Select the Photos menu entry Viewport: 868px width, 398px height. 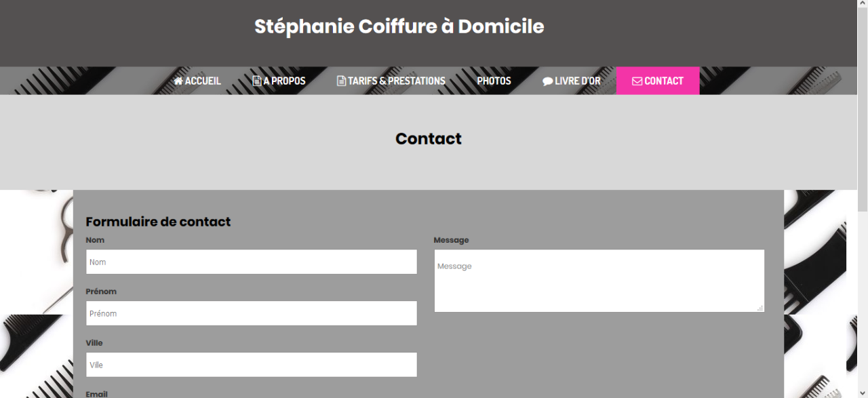click(x=494, y=81)
